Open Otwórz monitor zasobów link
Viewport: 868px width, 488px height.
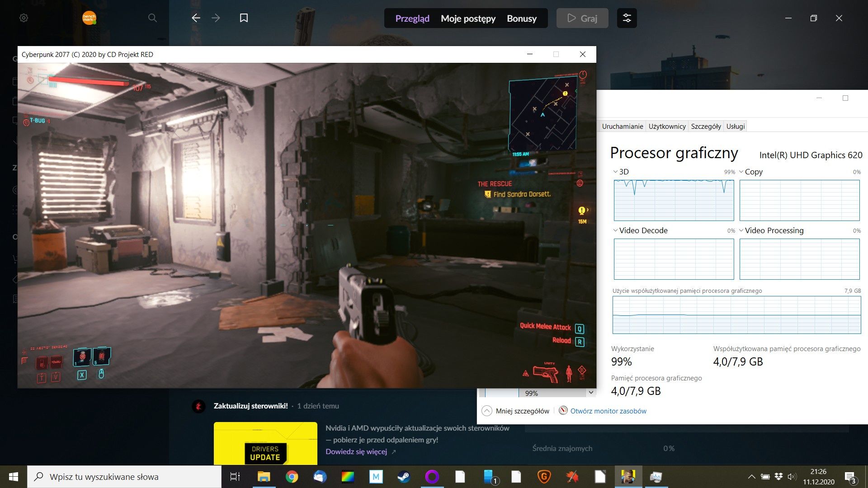pyautogui.click(x=608, y=411)
